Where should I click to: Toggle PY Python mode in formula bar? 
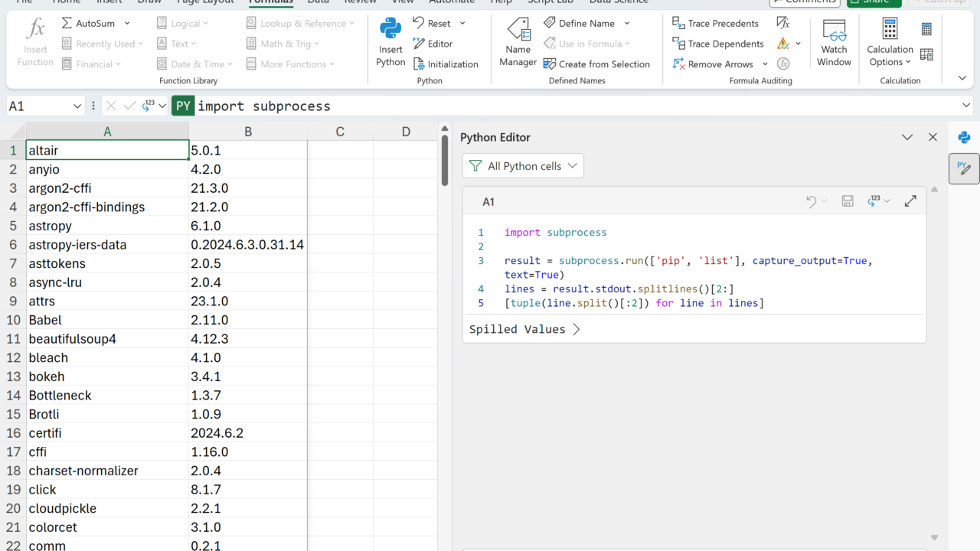[x=183, y=106]
